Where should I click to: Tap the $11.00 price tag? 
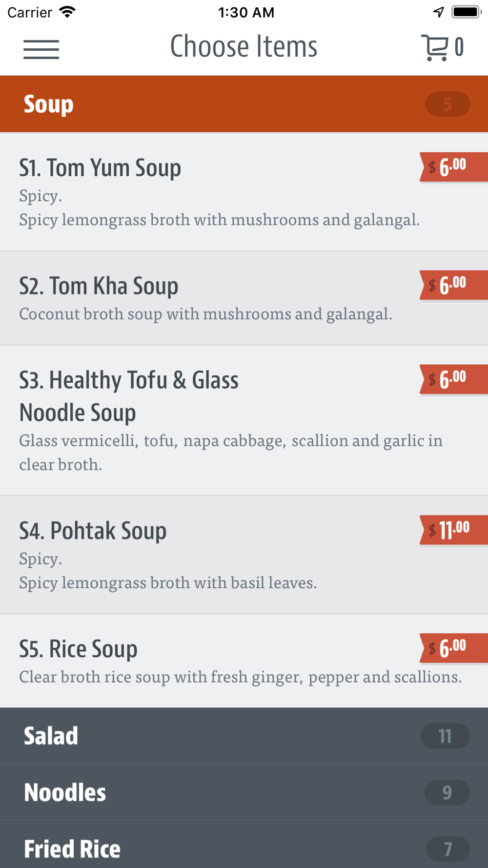[x=454, y=530]
